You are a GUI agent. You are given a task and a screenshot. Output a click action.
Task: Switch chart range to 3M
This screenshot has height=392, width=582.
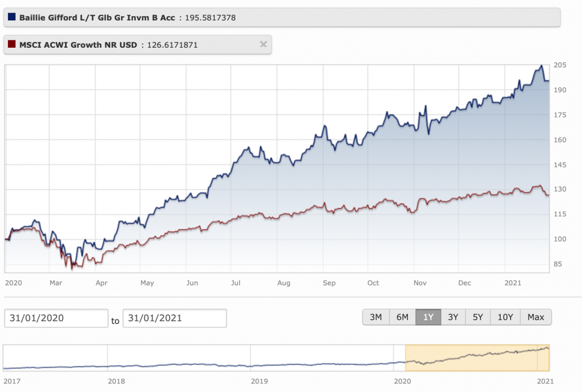click(375, 317)
